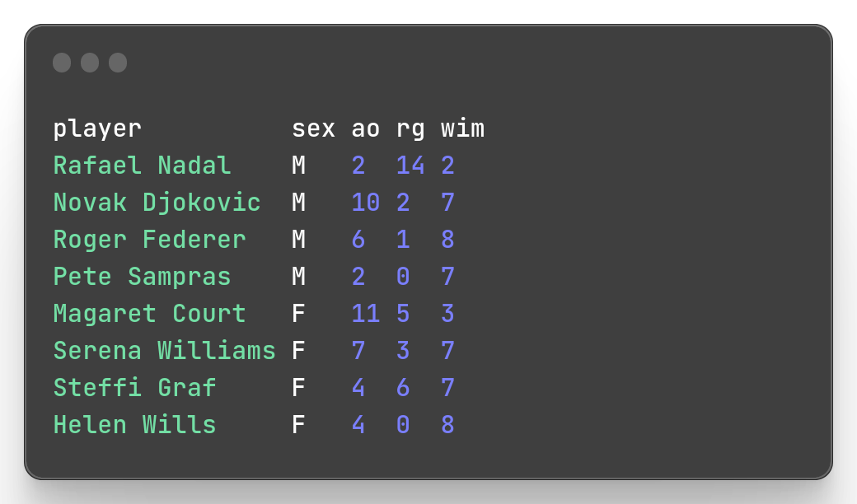Screen dimensions: 857x504
Task: Select the 'sex' column header
Action: [x=313, y=128]
